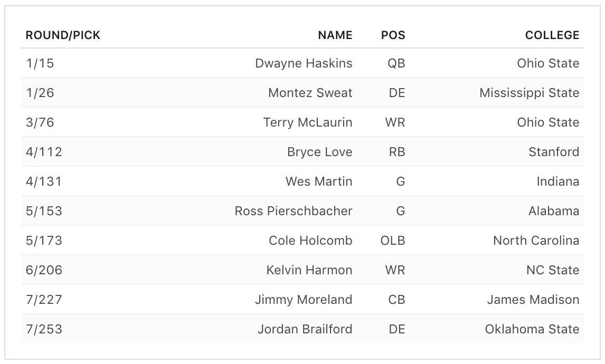Select the OLB position cell
The image size is (605, 364).
click(393, 241)
